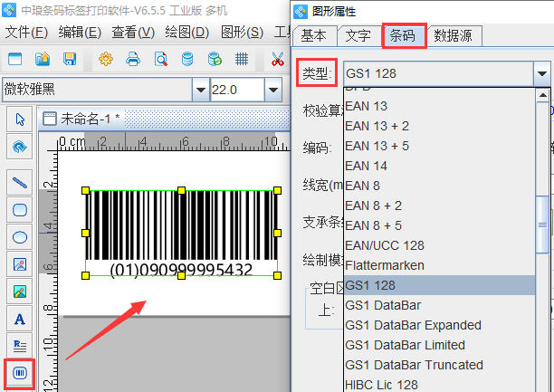Open print preview magnifier icon
The height and width of the screenshot is (392, 554).
(160, 60)
